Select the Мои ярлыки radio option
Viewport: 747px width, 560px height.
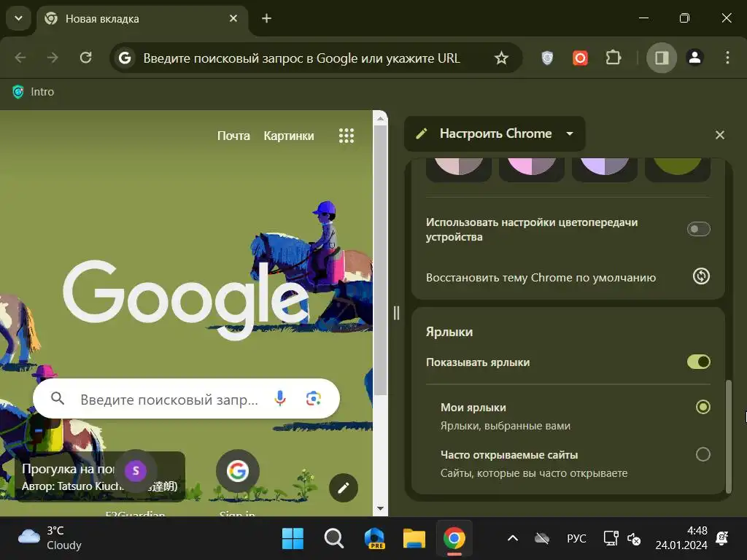[x=703, y=407]
